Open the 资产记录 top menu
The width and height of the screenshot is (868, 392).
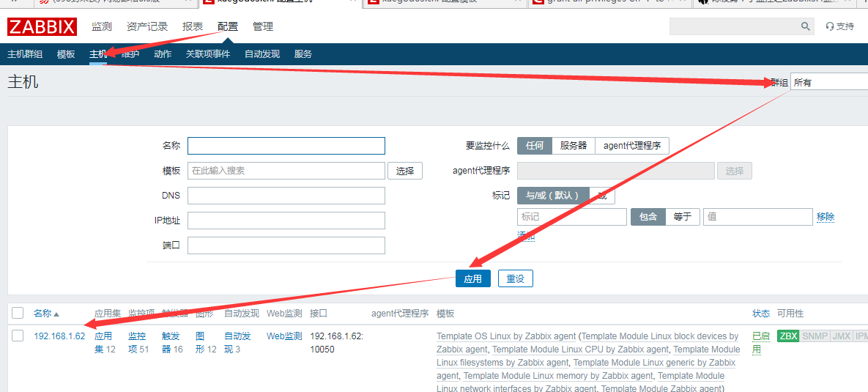(x=147, y=26)
